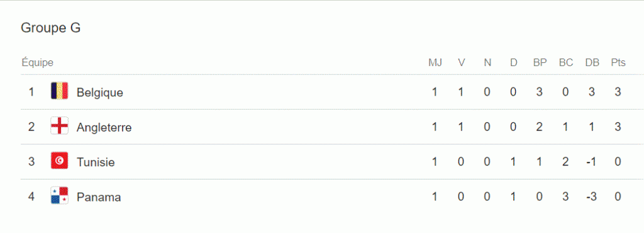Click the Pts column header
This screenshot has width=644, height=233.
click(x=618, y=63)
